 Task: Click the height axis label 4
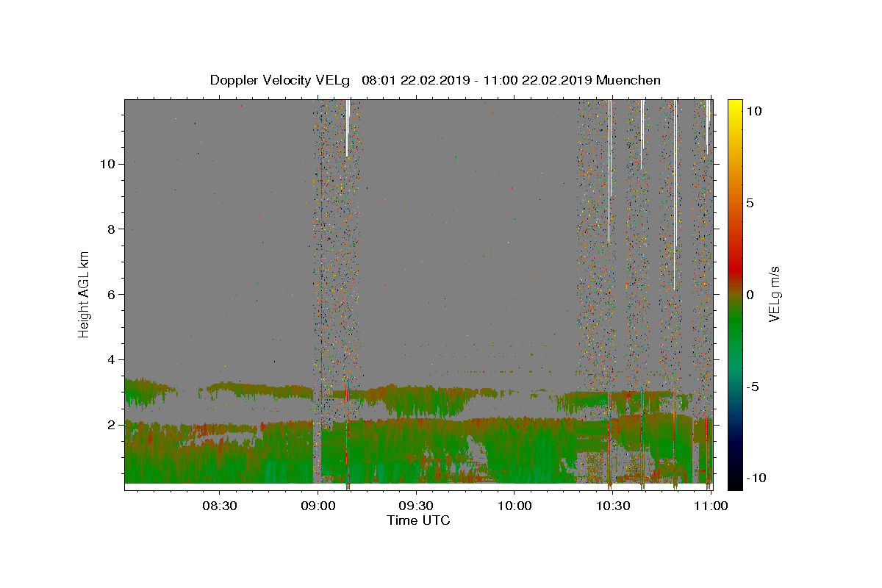pos(110,359)
